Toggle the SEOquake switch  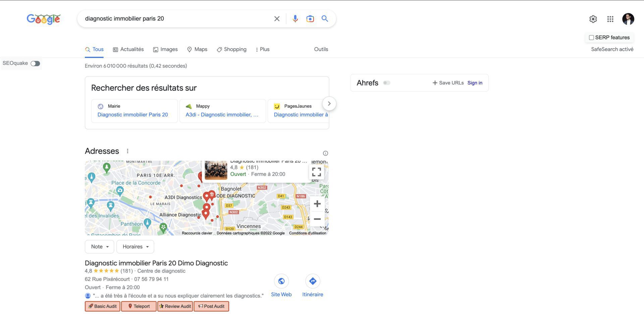coord(35,63)
